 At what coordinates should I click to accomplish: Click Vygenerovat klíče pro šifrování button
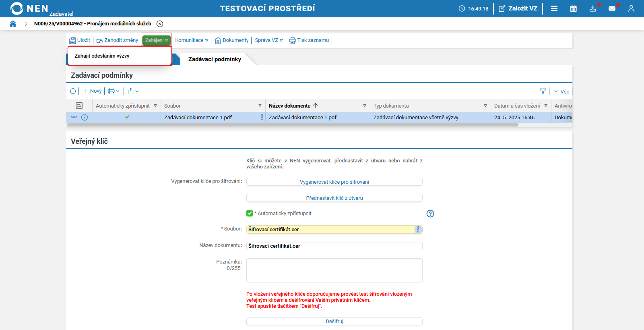click(334, 182)
